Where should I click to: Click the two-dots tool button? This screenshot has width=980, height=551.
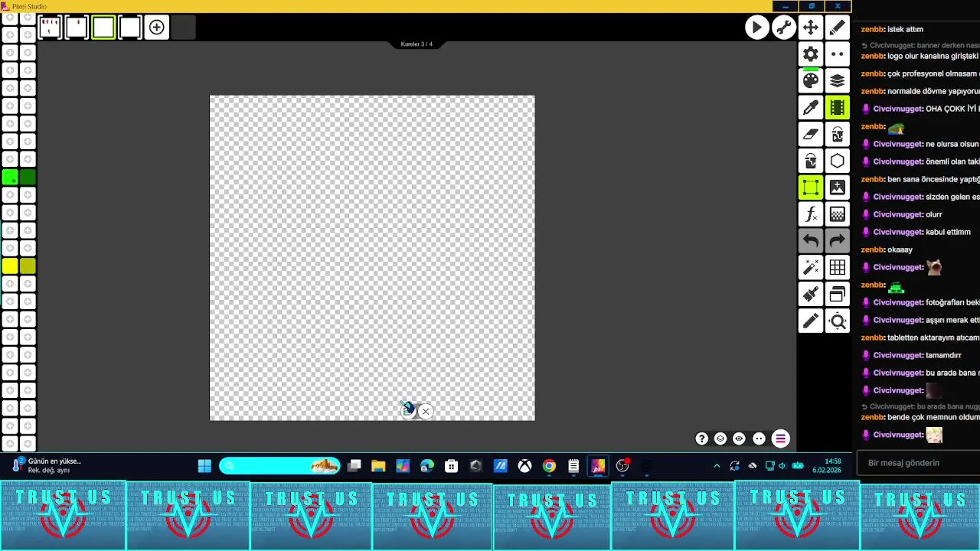(838, 54)
